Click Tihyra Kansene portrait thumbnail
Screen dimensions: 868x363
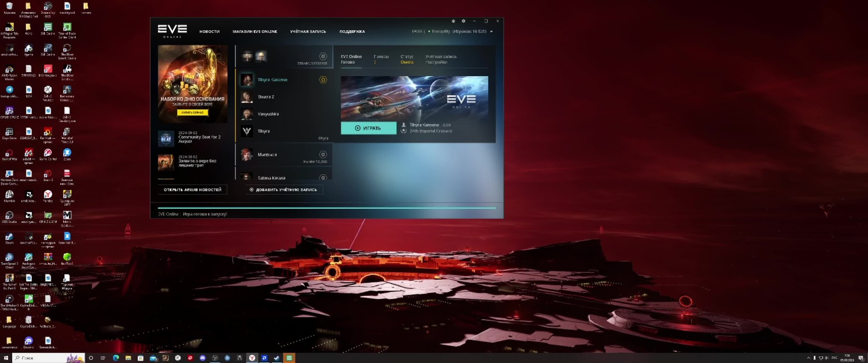pos(247,80)
